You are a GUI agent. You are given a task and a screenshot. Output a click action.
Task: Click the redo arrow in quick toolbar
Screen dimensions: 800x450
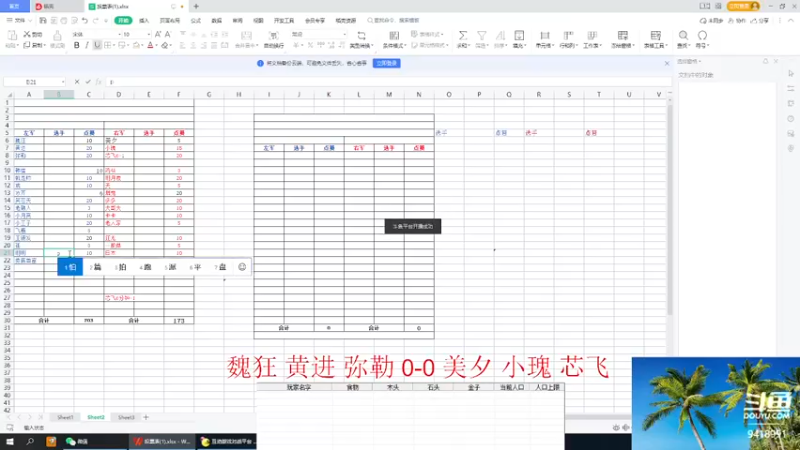click(x=96, y=20)
